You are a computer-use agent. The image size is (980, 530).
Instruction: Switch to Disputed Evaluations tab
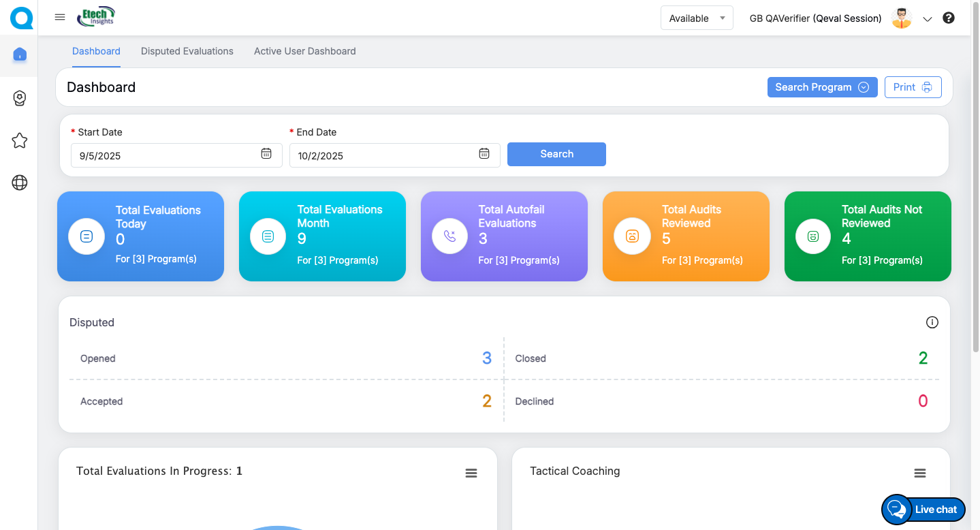pyautogui.click(x=187, y=51)
